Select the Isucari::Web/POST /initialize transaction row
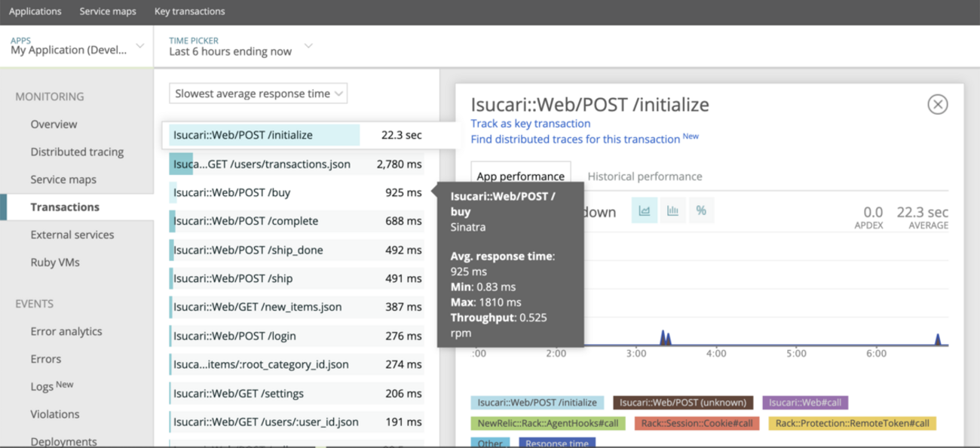Image resolution: width=980 pixels, height=448 pixels. [x=296, y=135]
